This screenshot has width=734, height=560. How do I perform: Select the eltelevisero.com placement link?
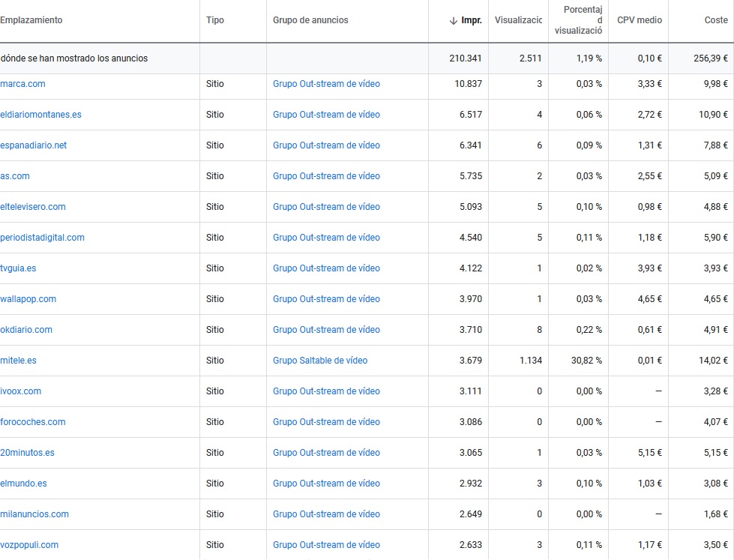coord(33,207)
